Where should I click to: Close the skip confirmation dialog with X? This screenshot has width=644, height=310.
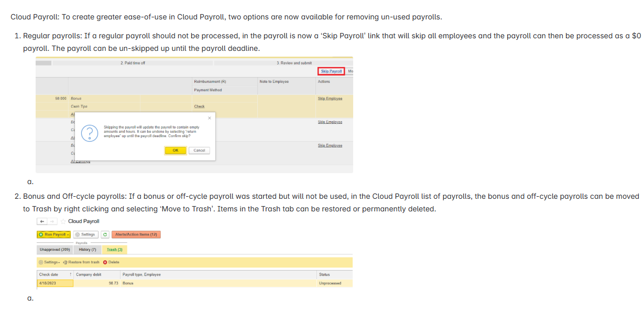tap(210, 118)
